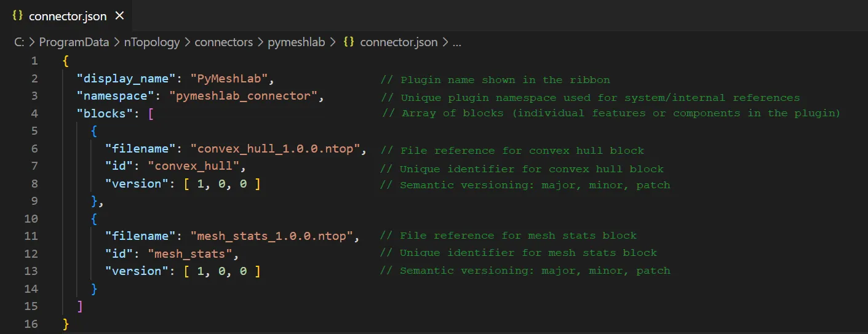Viewport: 868px width, 334px height.
Task: Click the "version" key on line 13
Action: click(x=137, y=271)
